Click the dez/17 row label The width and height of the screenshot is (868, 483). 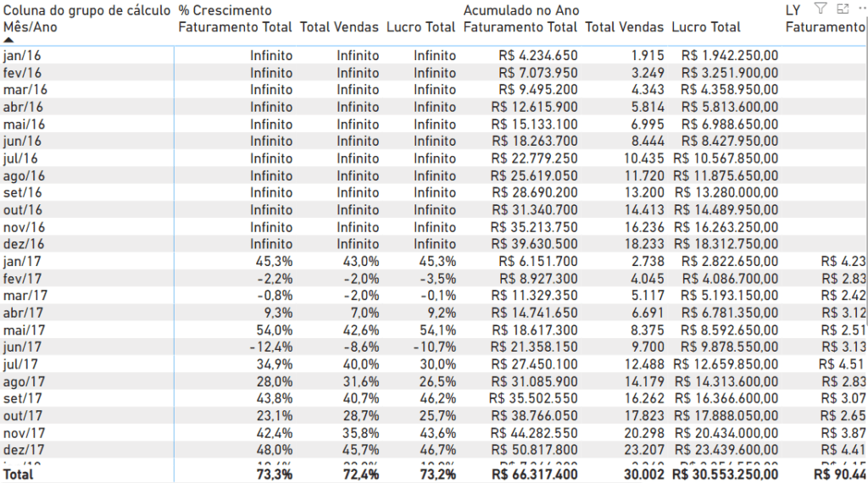(x=24, y=450)
